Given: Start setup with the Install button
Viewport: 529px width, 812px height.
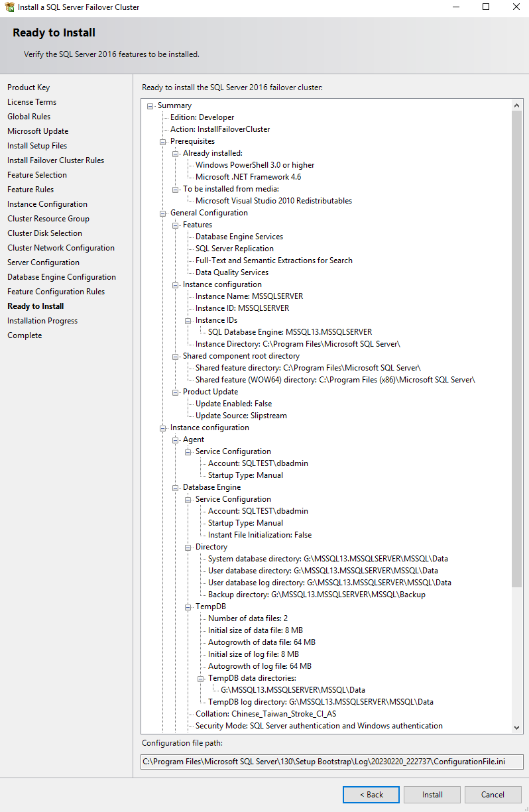Looking at the screenshot, I should 432,794.
